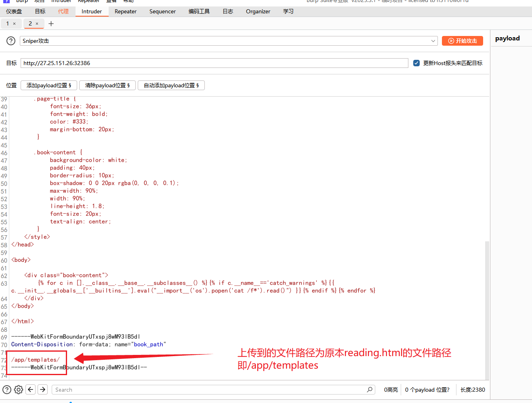Select Intruder sub-tab 1
The width and height of the screenshot is (532, 403).
click(x=7, y=24)
